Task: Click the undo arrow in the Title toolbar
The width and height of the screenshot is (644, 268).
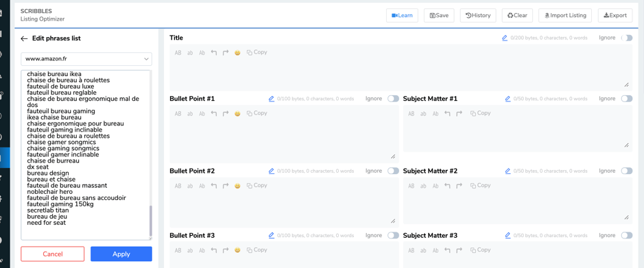Action: coord(213,53)
